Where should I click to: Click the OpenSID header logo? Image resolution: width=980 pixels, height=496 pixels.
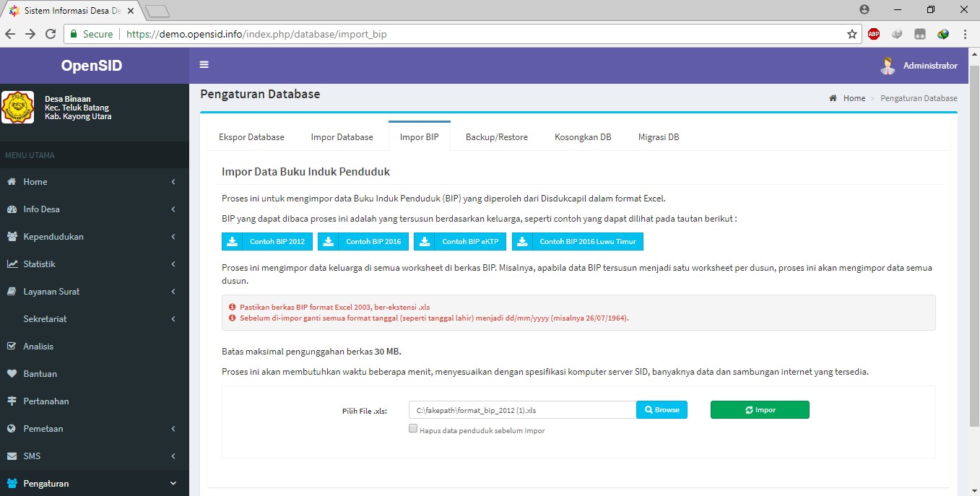pyautogui.click(x=92, y=66)
